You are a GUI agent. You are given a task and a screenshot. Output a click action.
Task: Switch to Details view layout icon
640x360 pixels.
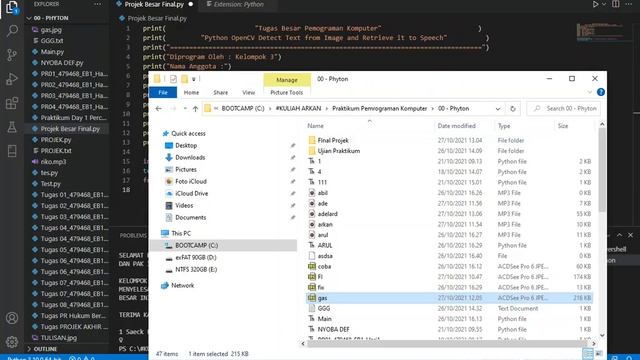coord(588,353)
